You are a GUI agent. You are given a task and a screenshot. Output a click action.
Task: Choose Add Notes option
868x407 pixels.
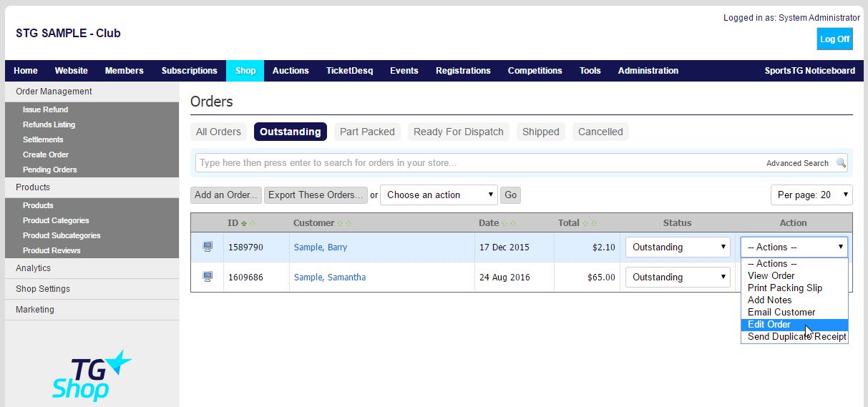point(794,300)
